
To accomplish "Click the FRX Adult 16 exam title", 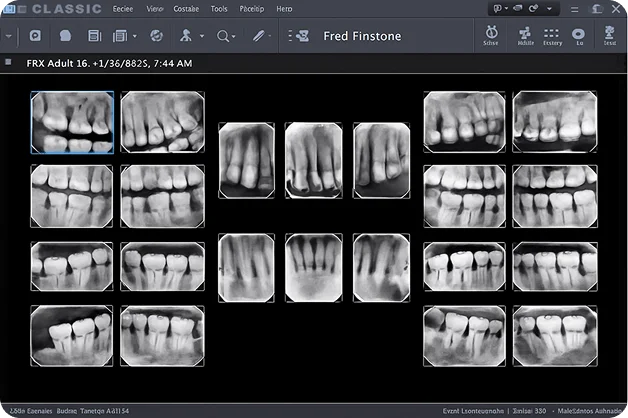I will point(109,63).
